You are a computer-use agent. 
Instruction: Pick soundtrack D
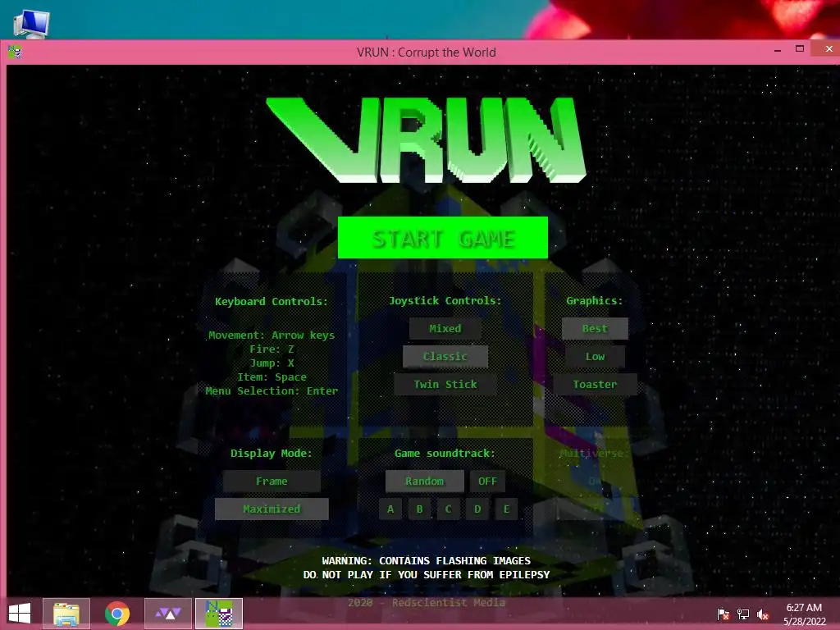click(477, 509)
